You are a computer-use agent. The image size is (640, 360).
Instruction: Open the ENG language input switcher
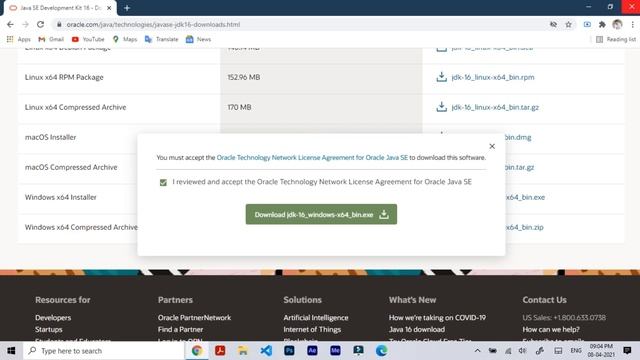[x=576, y=351]
